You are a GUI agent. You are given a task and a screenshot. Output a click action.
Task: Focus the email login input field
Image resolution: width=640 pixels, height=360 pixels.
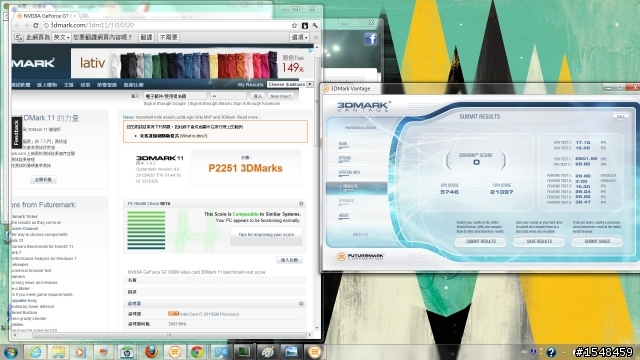(176, 96)
